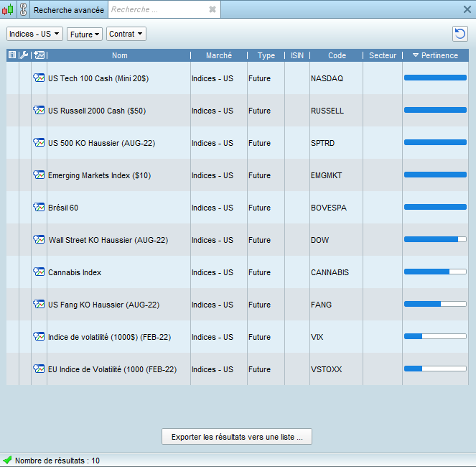476x467 pixels.
Task: Click the link chain icon in title bar
Action: 24,9
